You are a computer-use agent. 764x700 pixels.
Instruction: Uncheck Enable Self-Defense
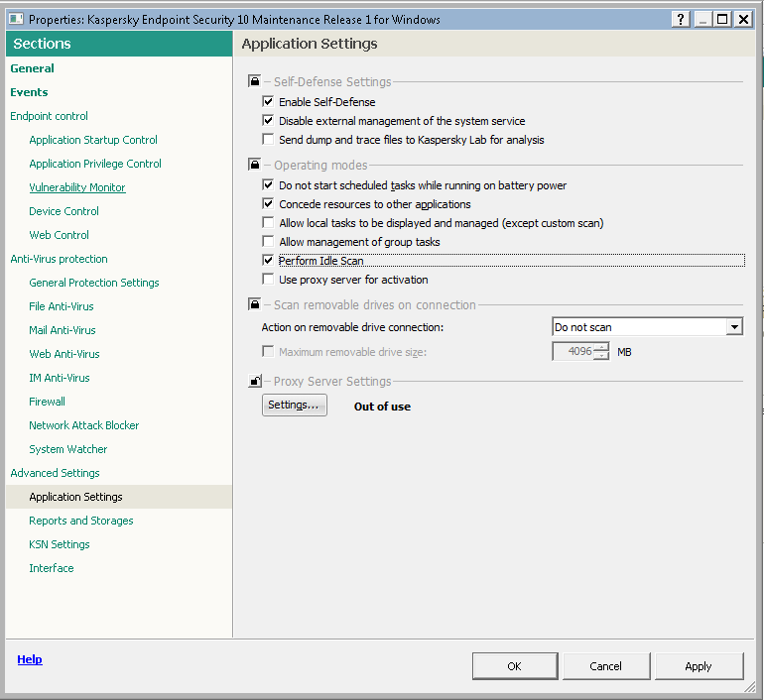[268, 102]
